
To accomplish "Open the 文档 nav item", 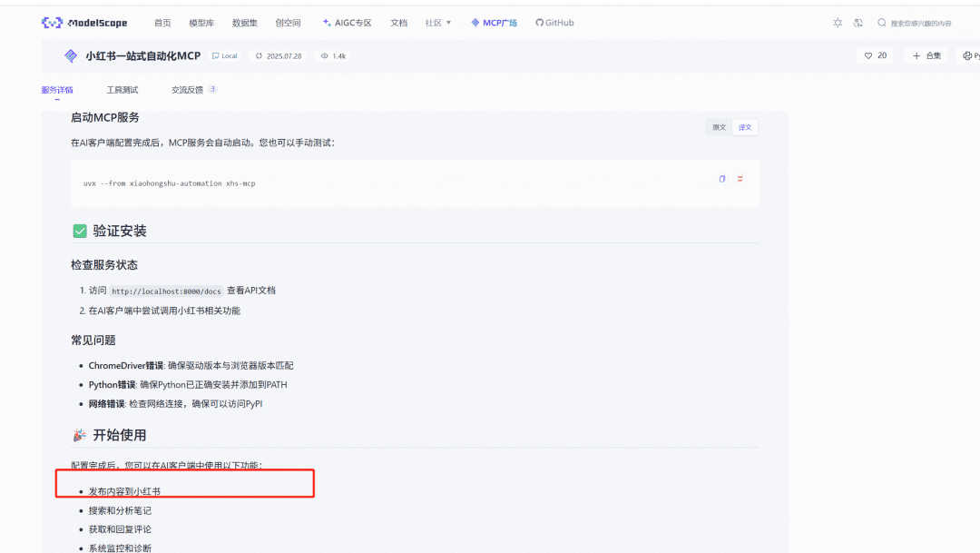I will [x=398, y=23].
